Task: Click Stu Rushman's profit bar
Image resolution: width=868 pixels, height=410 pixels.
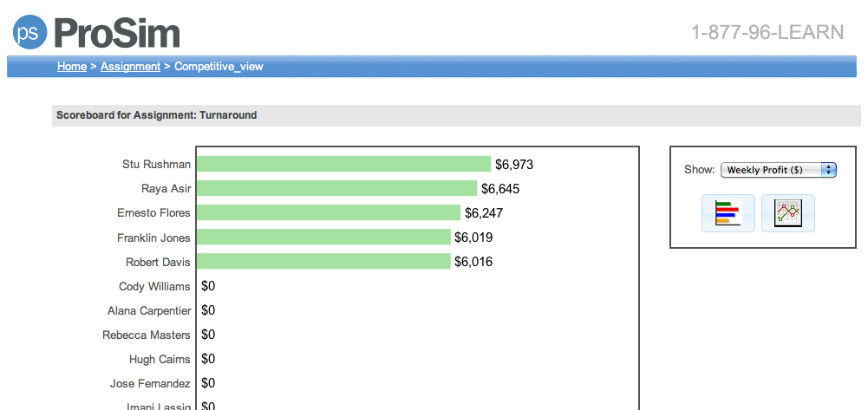Action: click(343, 164)
